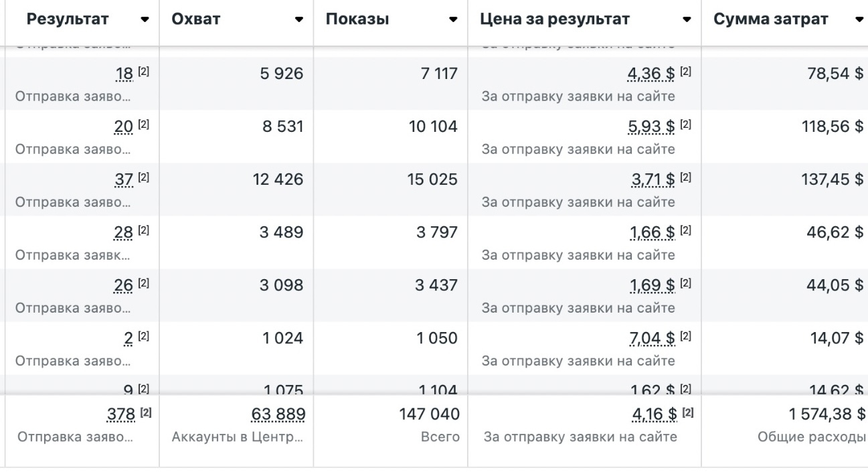Expand the Цена за результат dropdown arrow
This screenshot has height=472, width=868.
point(687,20)
